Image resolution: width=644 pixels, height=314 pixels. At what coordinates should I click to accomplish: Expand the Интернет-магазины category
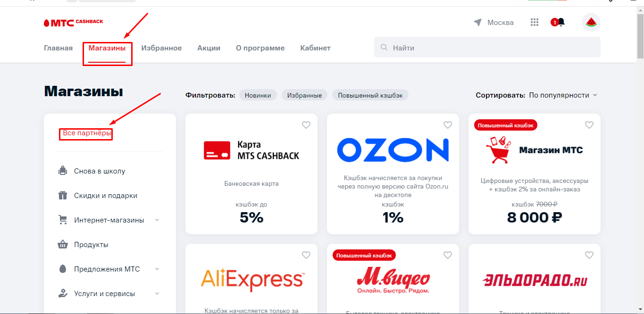(x=157, y=220)
